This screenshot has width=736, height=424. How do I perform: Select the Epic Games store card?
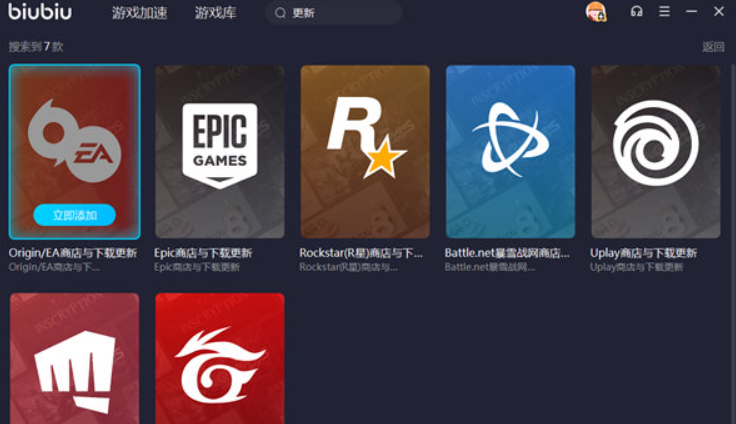(219, 150)
